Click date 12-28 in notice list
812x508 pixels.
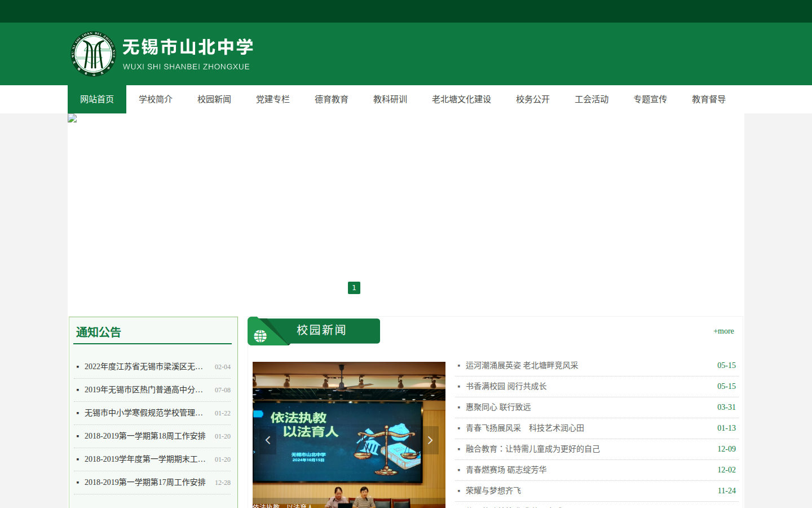223,483
